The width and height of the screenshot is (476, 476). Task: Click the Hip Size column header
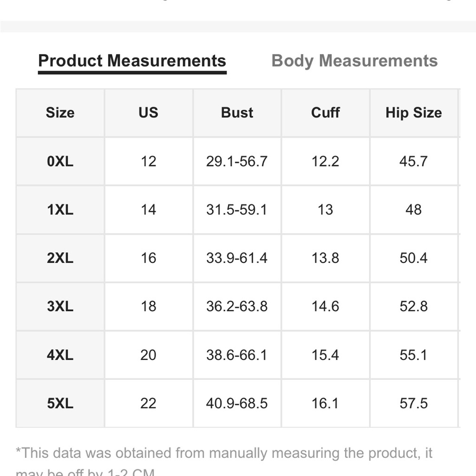point(413,113)
